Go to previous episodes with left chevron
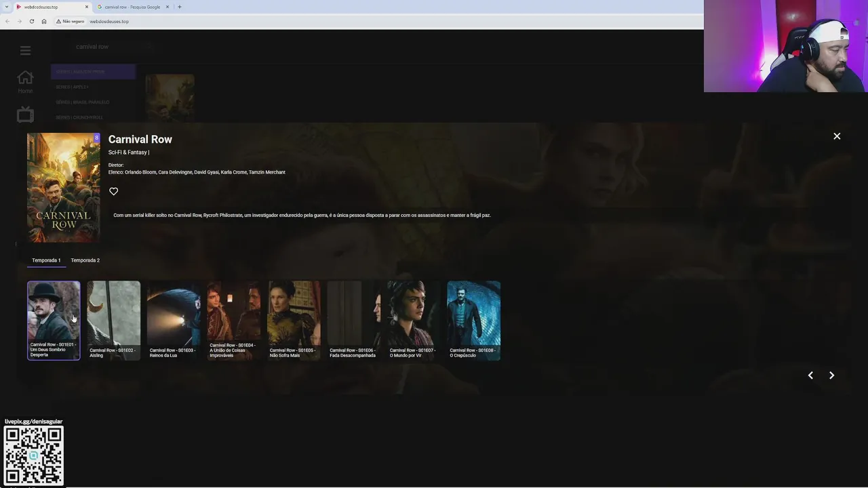868x488 pixels. click(x=810, y=375)
